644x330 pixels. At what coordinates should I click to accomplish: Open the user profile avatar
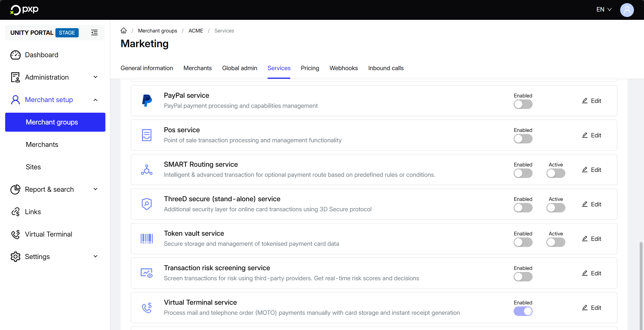(627, 10)
